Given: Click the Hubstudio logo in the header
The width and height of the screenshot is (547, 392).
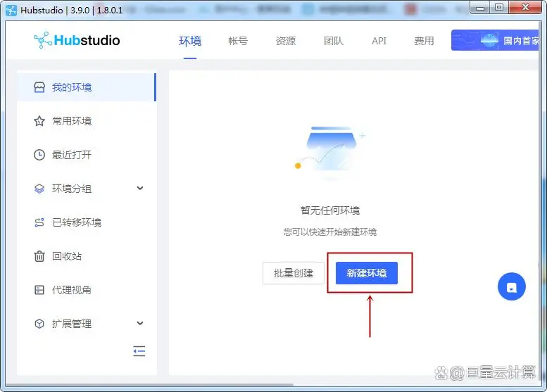Looking at the screenshot, I should [77, 40].
